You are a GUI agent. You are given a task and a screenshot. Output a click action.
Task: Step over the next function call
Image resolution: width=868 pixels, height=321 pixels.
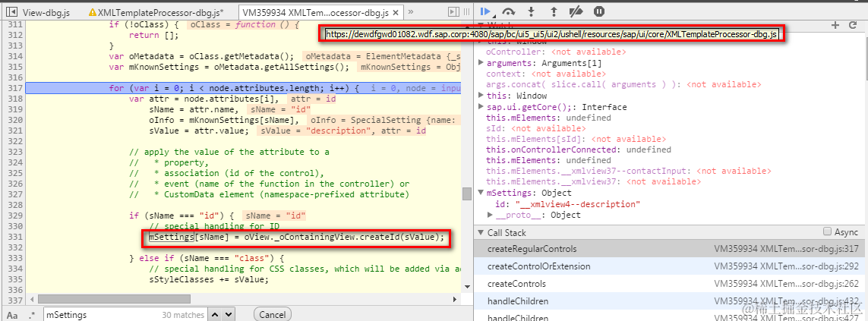509,11
